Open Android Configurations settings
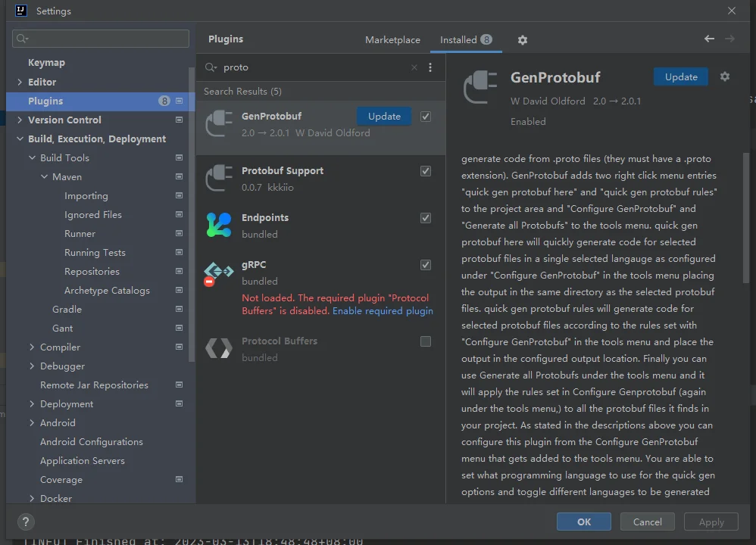Viewport: 756px width, 545px height. coord(92,441)
